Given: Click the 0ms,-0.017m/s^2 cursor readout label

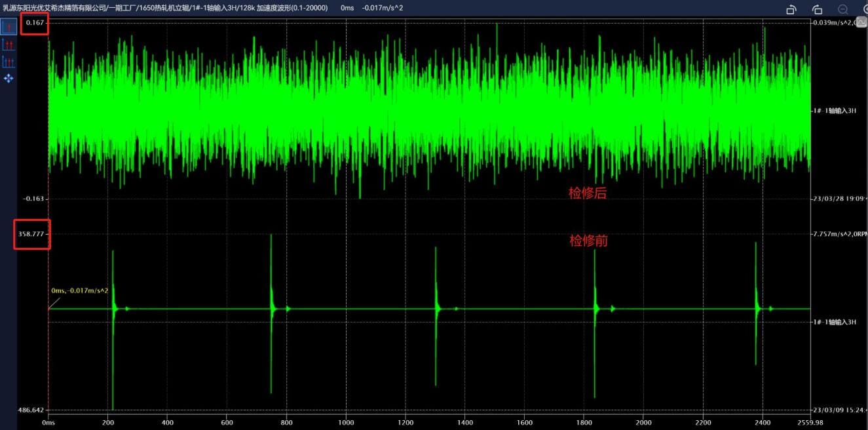Looking at the screenshot, I should pos(79,290).
